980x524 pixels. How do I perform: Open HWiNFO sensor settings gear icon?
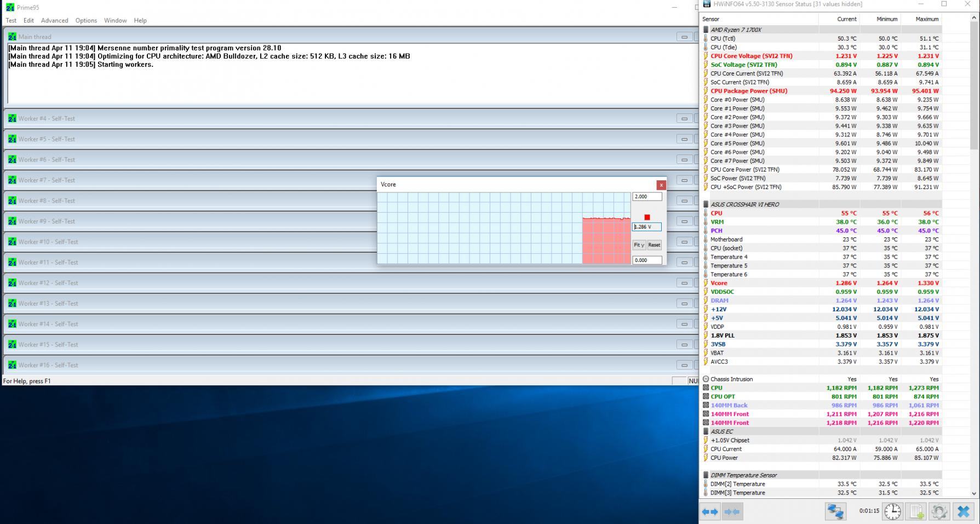(x=939, y=511)
